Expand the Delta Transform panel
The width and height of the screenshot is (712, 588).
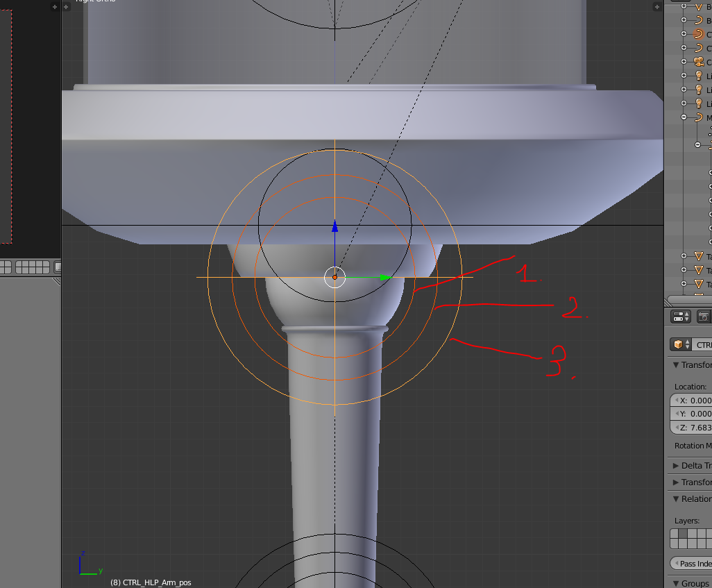676,466
